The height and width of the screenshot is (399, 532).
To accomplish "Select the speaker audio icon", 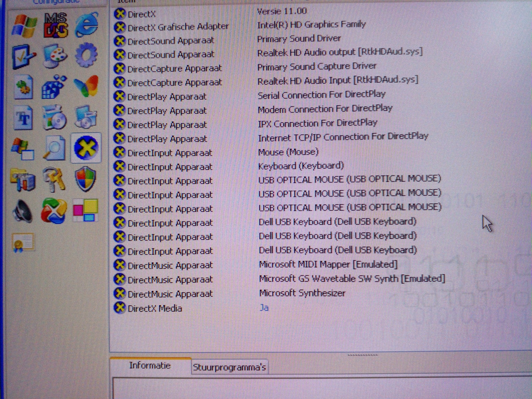I will point(23,211).
